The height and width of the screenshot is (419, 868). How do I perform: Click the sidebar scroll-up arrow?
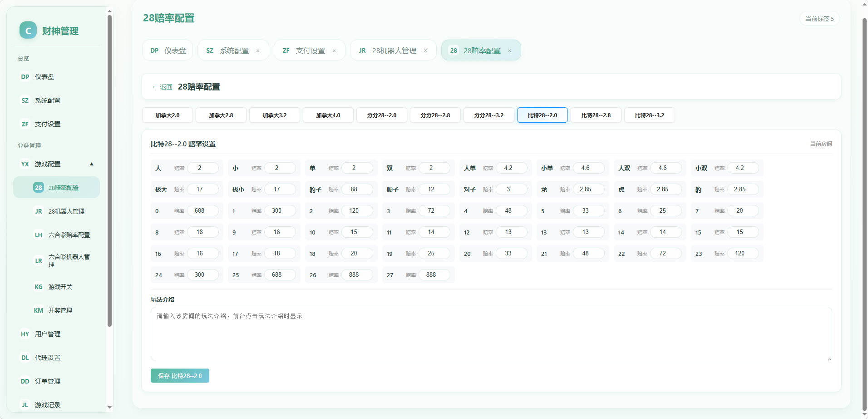coord(109,11)
